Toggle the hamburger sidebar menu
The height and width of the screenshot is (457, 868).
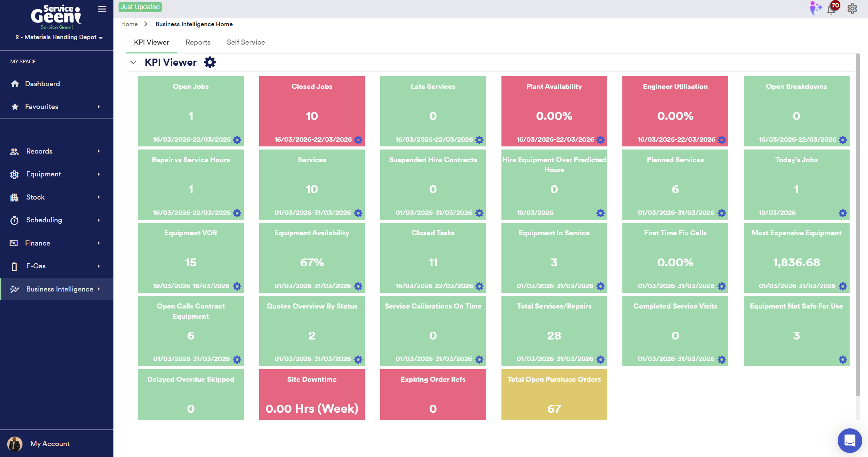[x=102, y=9]
